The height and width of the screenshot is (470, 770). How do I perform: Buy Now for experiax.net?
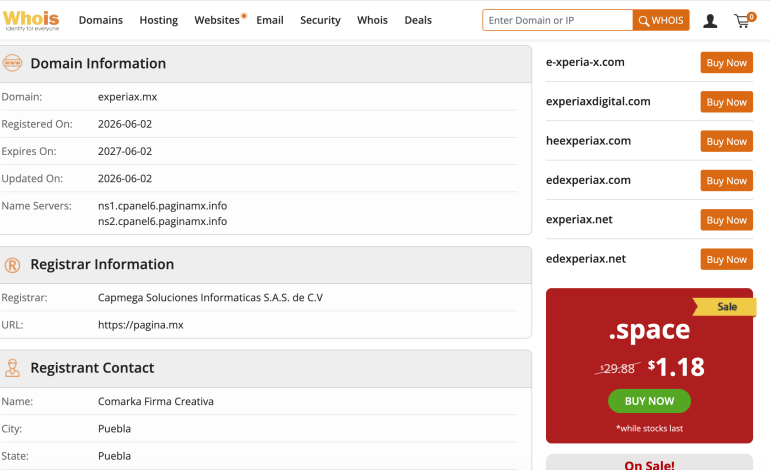coord(726,220)
